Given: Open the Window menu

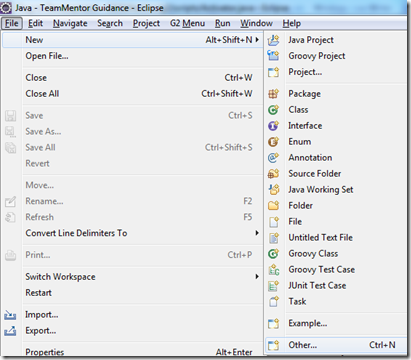Looking at the screenshot, I should 256,23.
